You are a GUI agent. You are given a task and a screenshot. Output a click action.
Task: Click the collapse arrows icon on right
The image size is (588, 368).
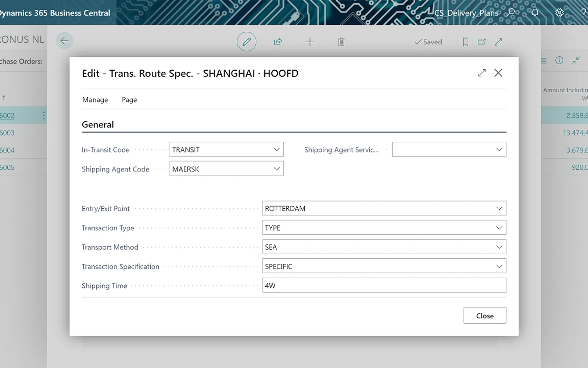(576, 60)
